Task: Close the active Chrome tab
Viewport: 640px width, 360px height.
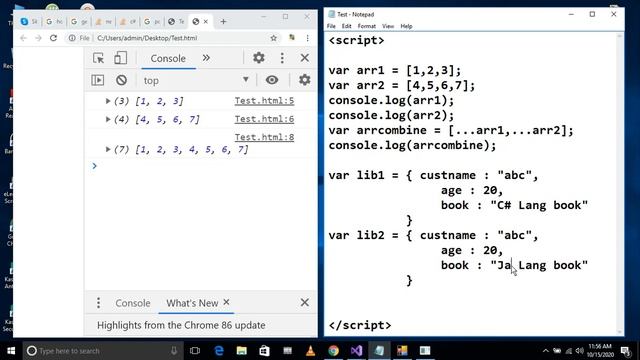Action: coord(206,22)
